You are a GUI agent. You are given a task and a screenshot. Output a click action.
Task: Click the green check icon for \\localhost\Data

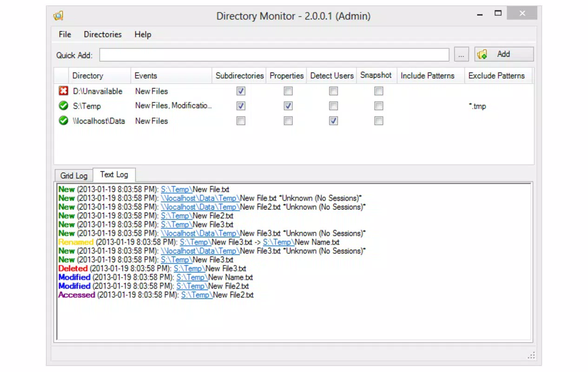(64, 121)
